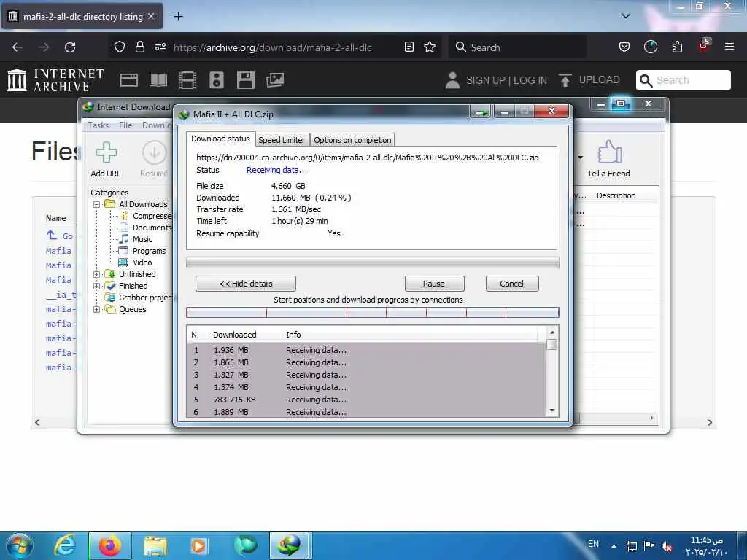Click LOG IN link on archive.org
Image resolution: width=747 pixels, height=560 pixels.
[x=530, y=80]
